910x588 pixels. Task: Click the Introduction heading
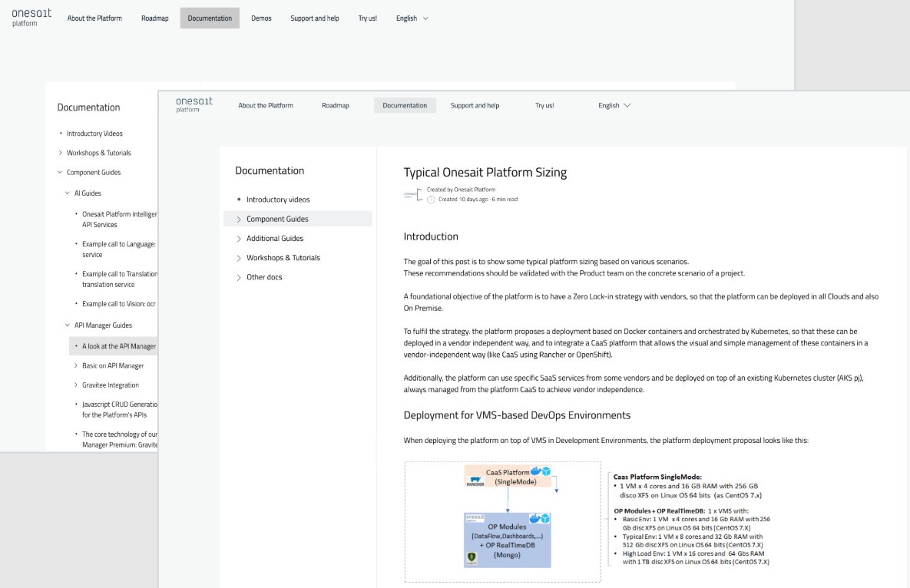(431, 236)
